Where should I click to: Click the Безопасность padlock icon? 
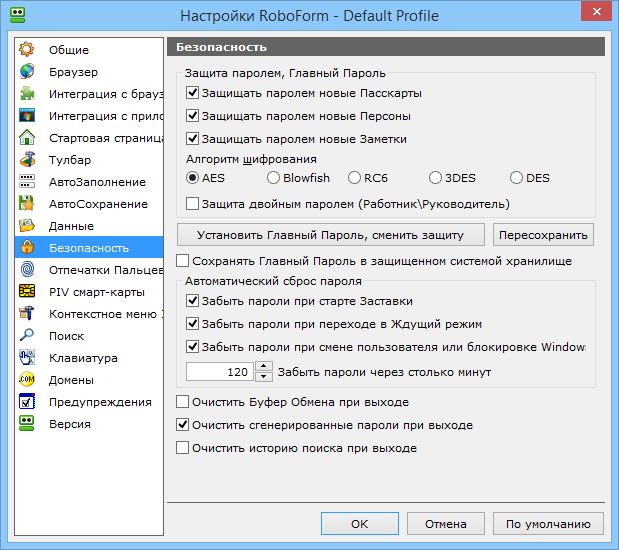tap(27, 248)
